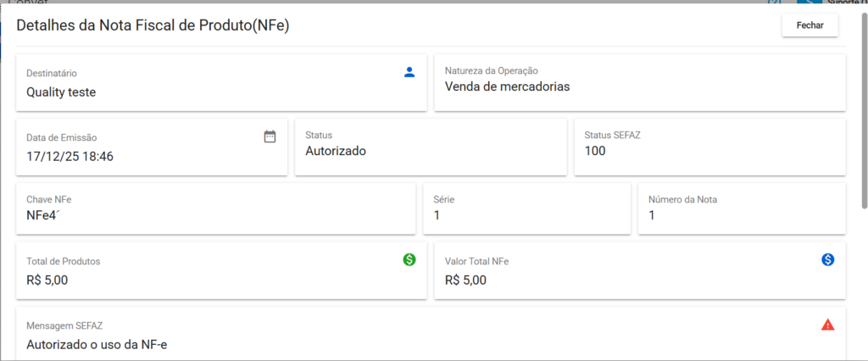Click the red warning icon in Mensagem SEFAZ

pyautogui.click(x=827, y=325)
